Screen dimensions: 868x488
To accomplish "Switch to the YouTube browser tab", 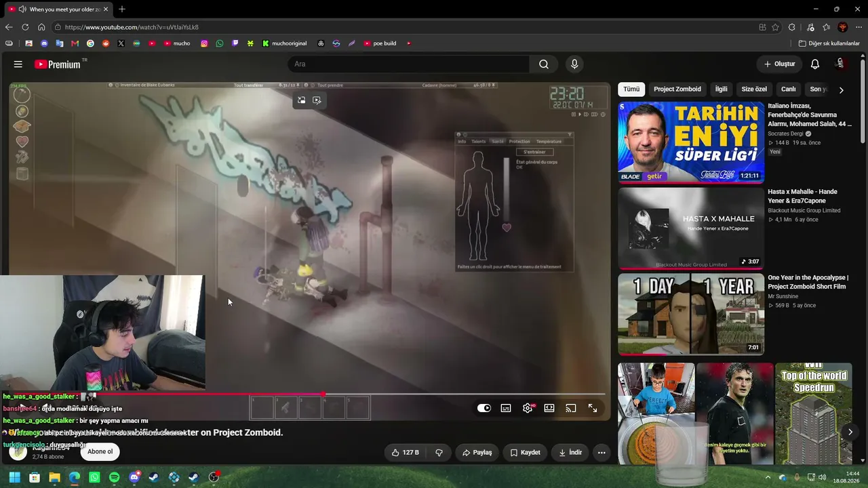I will pos(58,9).
